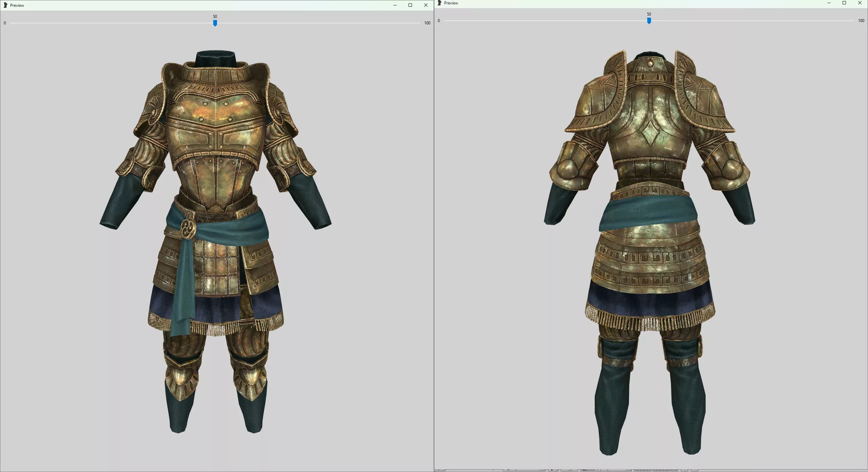Click the right Preview window app icon
The image size is (868, 472).
click(x=439, y=3)
